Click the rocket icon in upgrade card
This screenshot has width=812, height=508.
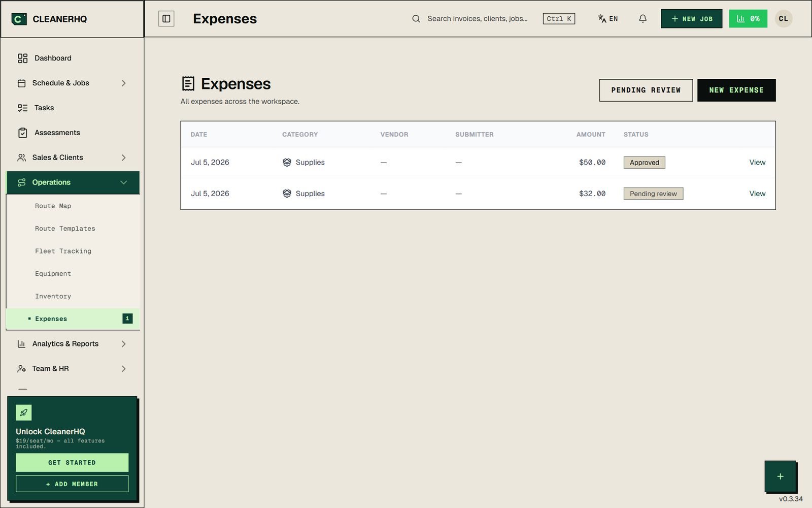pos(24,412)
